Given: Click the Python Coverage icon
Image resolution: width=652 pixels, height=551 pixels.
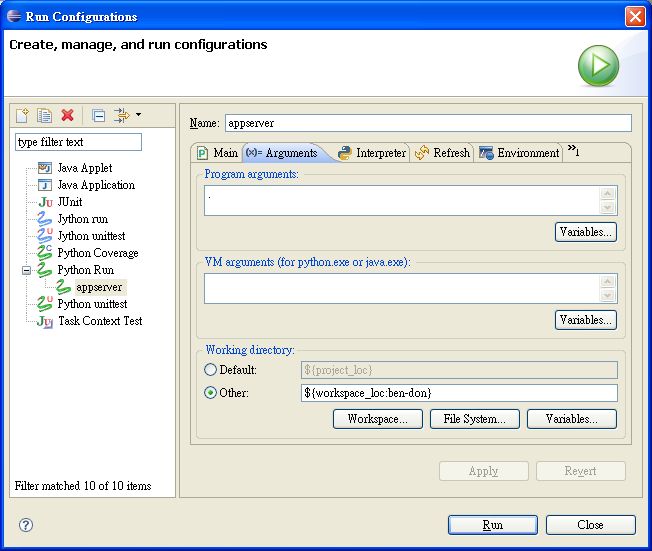Looking at the screenshot, I should pos(44,252).
